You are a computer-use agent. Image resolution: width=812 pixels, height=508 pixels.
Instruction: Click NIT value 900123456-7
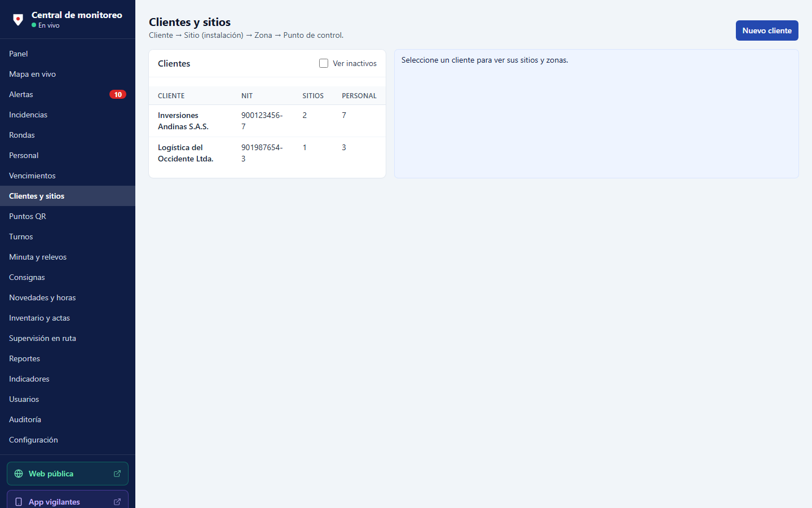pyautogui.click(x=262, y=121)
